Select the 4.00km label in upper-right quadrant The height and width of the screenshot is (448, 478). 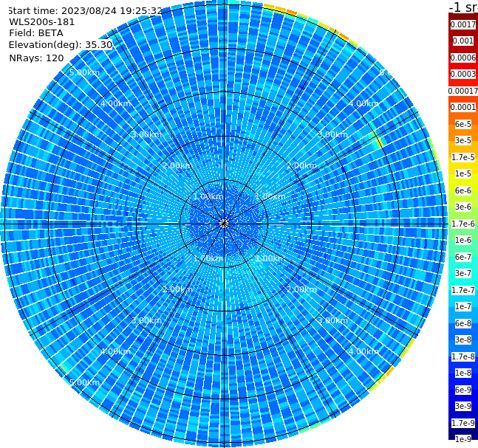point(363,103)
